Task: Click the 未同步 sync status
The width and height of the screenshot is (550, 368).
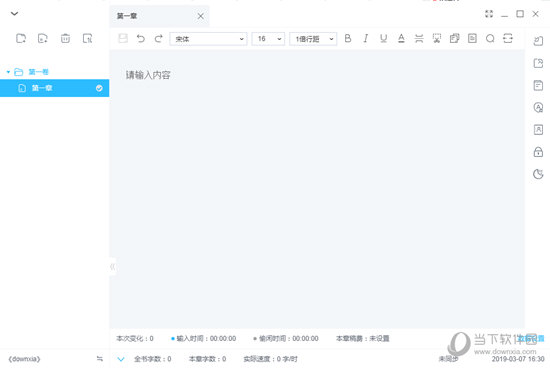Action: point(448,359)
